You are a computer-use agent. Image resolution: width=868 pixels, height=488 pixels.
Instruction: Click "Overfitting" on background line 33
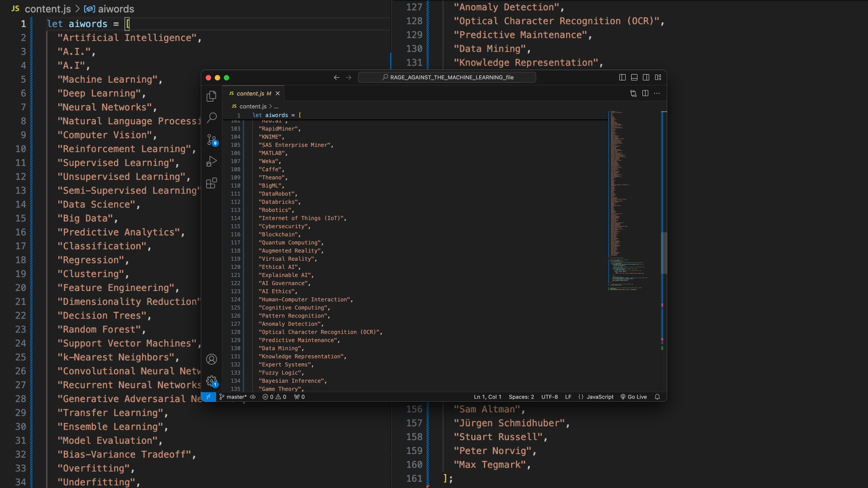(x=94, y=469)
